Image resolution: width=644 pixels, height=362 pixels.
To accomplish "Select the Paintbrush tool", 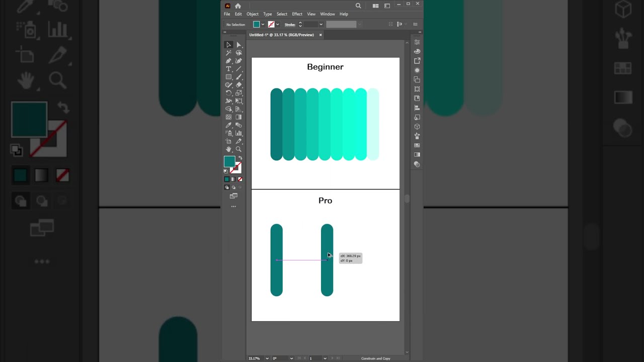I will pyautogui.click(x=238, y=77).
